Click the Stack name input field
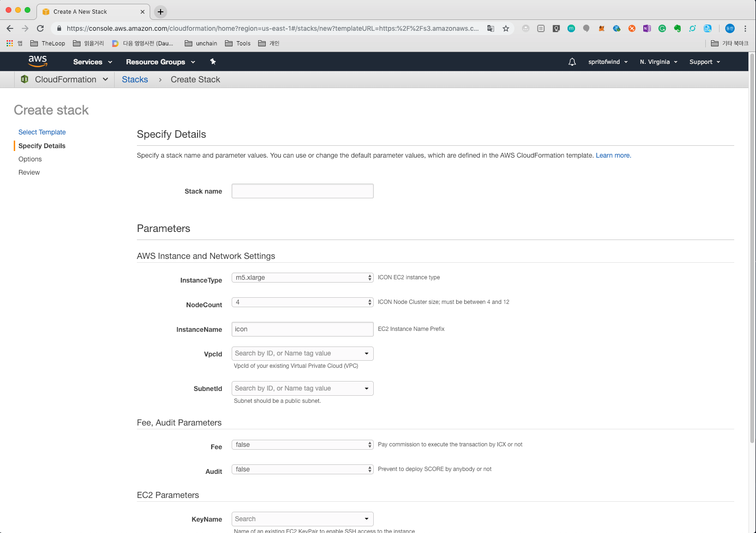Viewport: 756px width, 533px height. pyautogui.click(x=302, y=191)
